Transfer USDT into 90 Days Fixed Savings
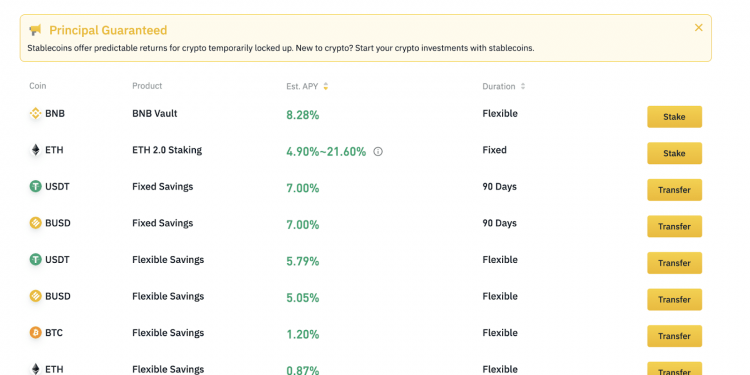The image size is (750, 375). (674, 190)
